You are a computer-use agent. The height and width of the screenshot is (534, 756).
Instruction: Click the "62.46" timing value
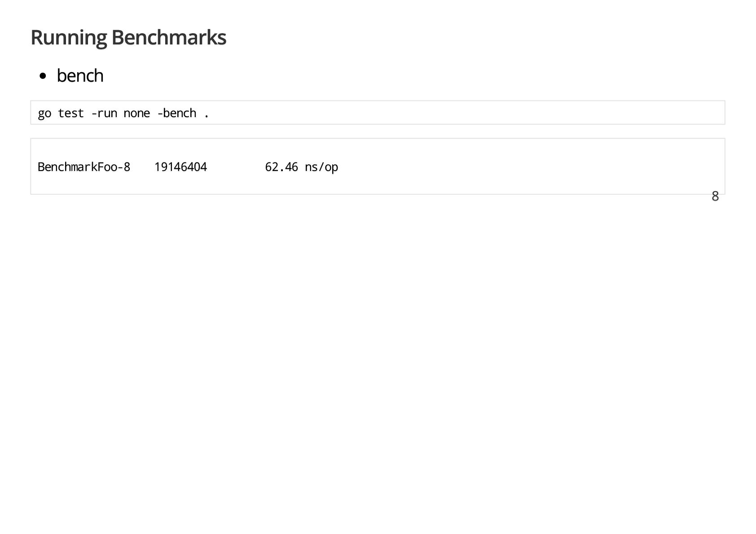281,167
